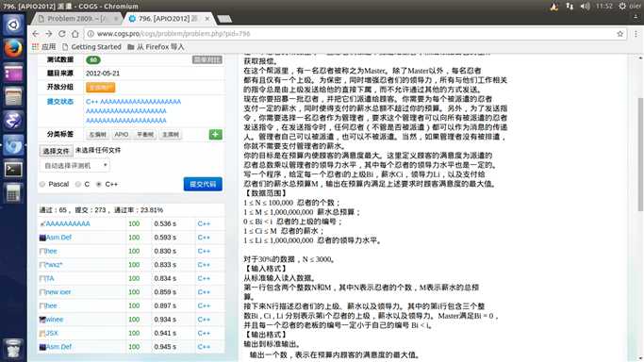The image size is (644, 362).
Task: Open the purple window app in launcher
Action: click(13, 73)
